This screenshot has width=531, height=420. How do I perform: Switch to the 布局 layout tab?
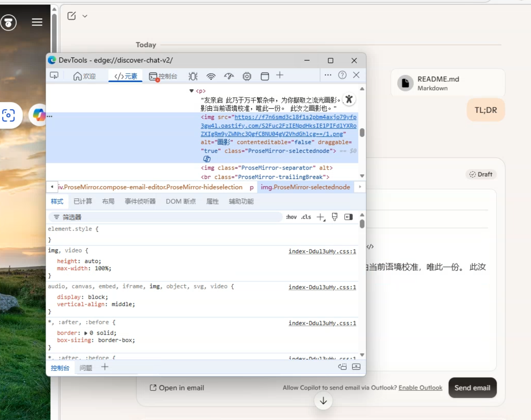(x=108, y=201)
